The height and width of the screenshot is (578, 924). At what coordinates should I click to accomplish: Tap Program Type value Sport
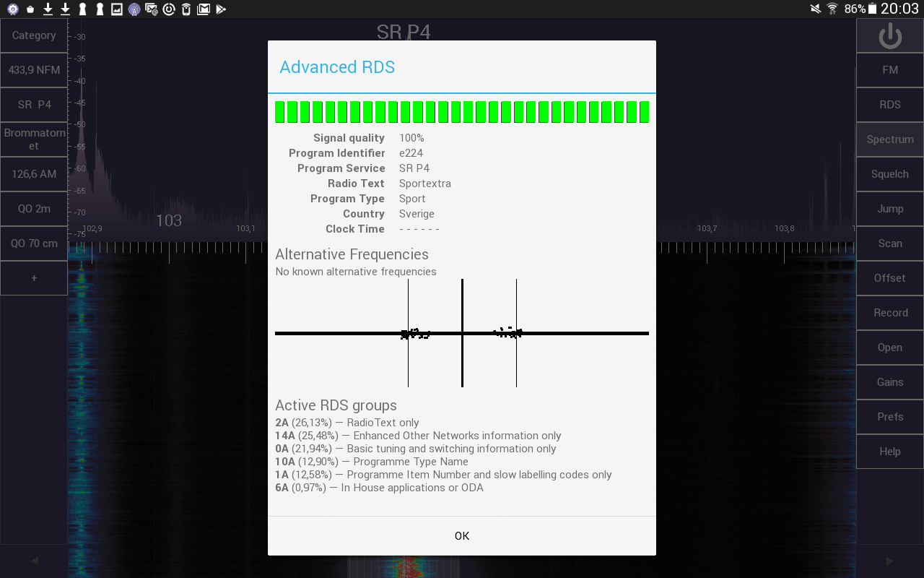(x=412, y=199)
